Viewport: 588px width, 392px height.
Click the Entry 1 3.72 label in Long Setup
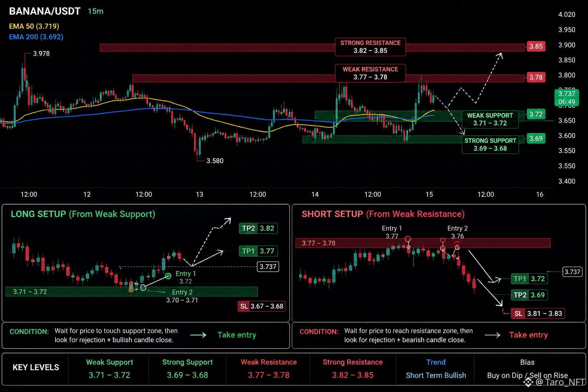[186, 278]
